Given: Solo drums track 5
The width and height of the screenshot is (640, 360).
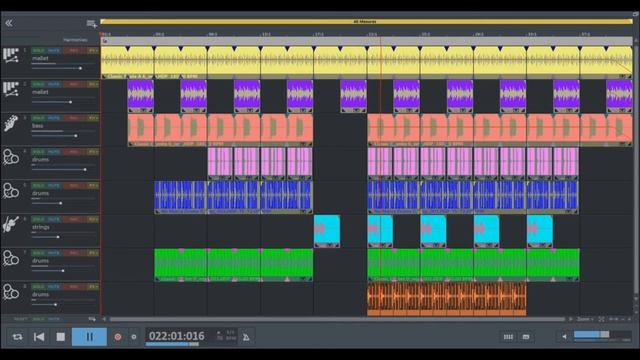Looking at the screenshot, I should (x=38, y=186).
